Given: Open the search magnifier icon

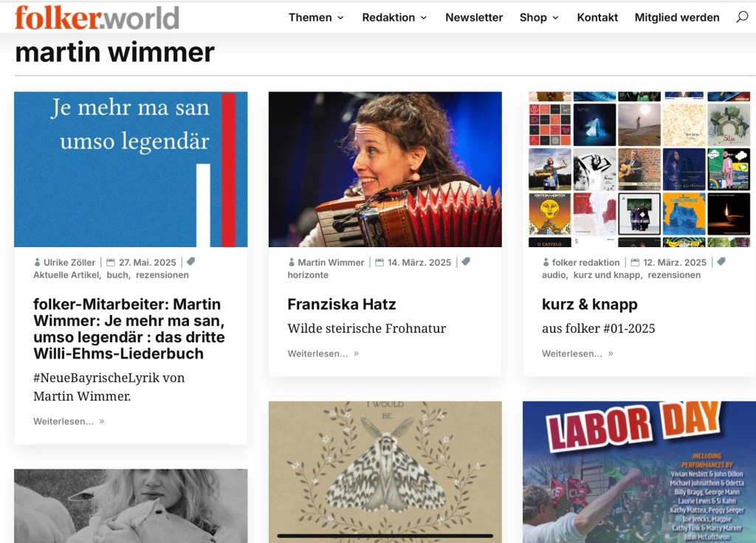Looking at the screenshot, I should click(x=741, y=18).
